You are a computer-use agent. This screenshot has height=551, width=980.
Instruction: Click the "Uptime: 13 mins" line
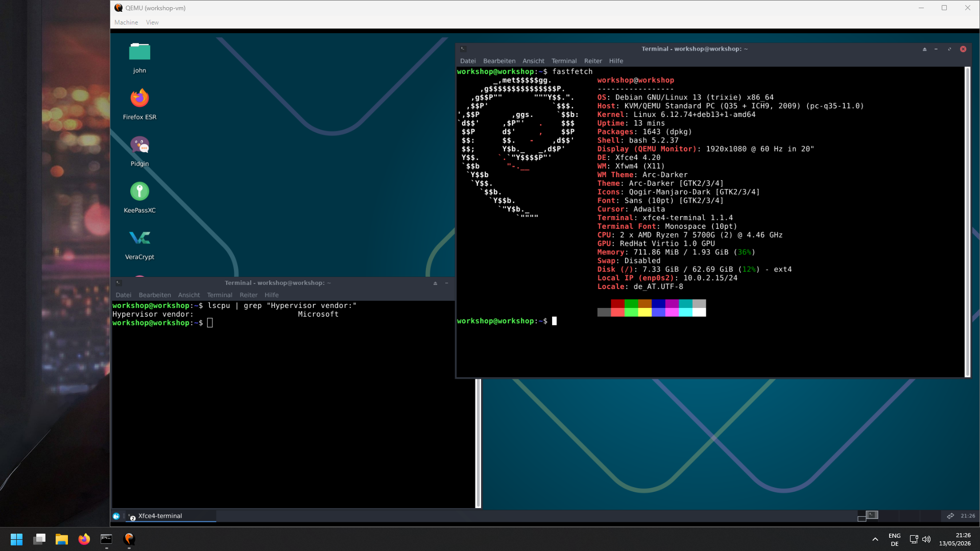[x=631, y=123]
